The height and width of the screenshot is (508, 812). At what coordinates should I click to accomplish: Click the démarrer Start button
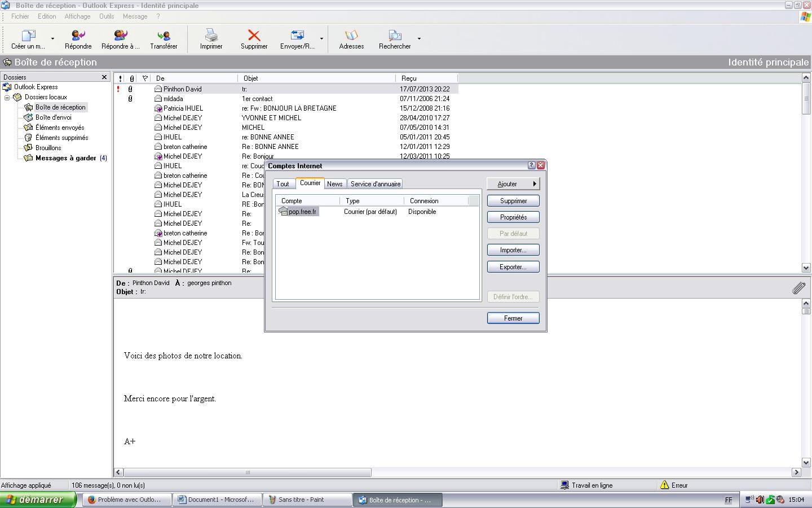38,500
